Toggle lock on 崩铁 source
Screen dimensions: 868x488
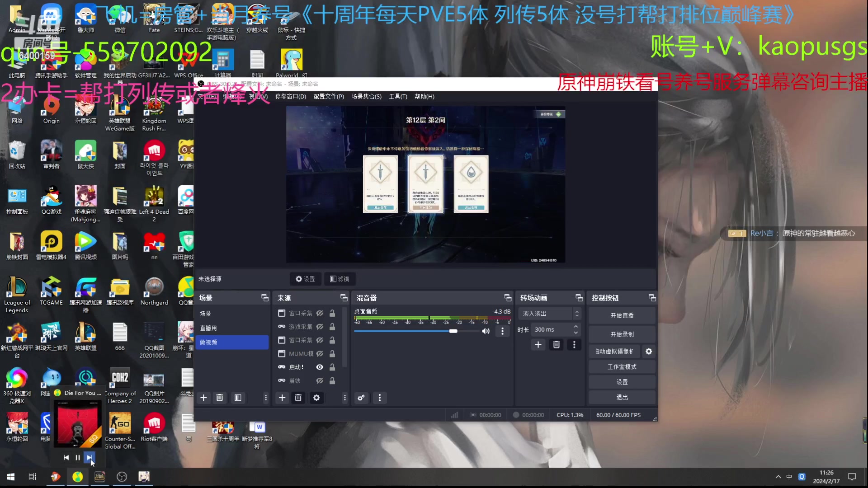coord(332,381)
